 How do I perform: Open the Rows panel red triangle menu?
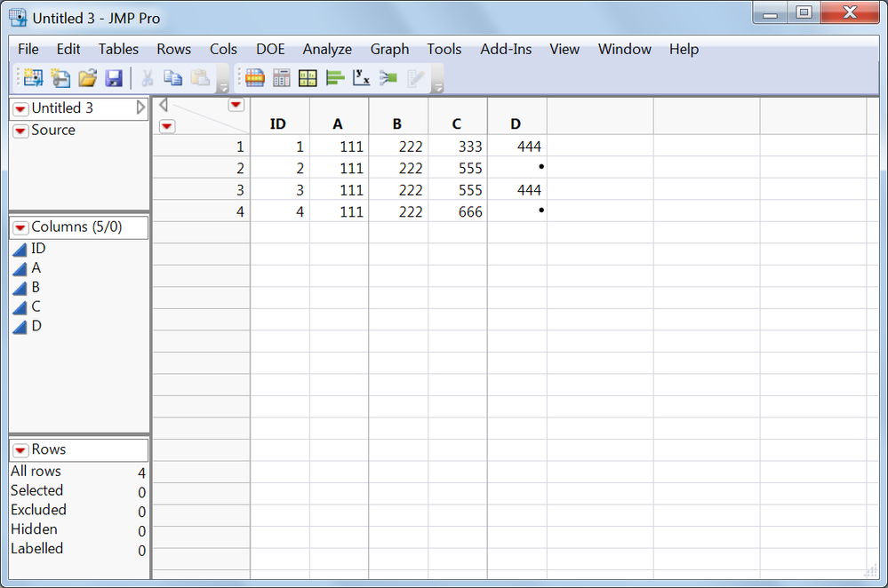20,450
